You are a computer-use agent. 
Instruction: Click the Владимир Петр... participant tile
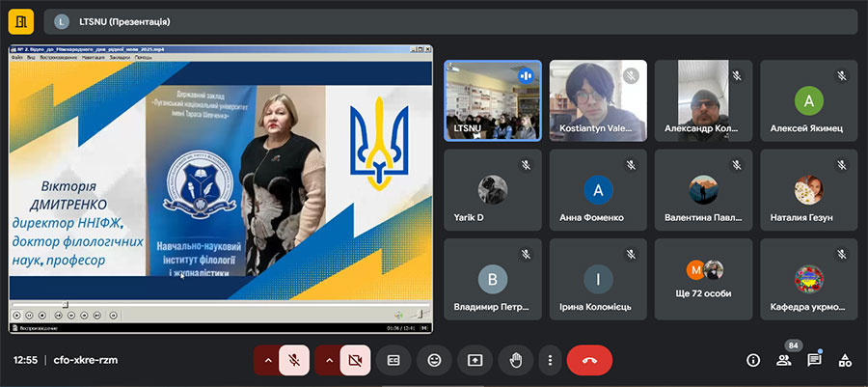coord(493,279)
